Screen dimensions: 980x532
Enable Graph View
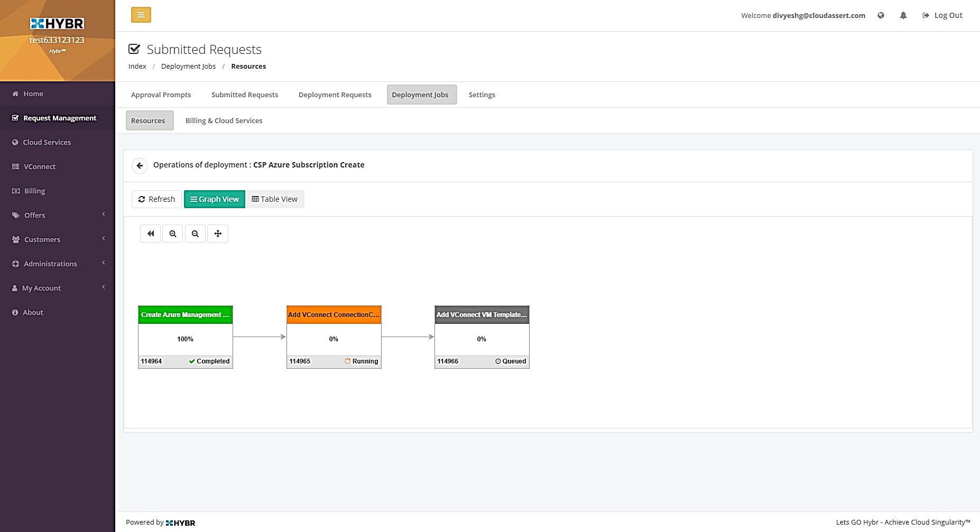click(214, 199)
